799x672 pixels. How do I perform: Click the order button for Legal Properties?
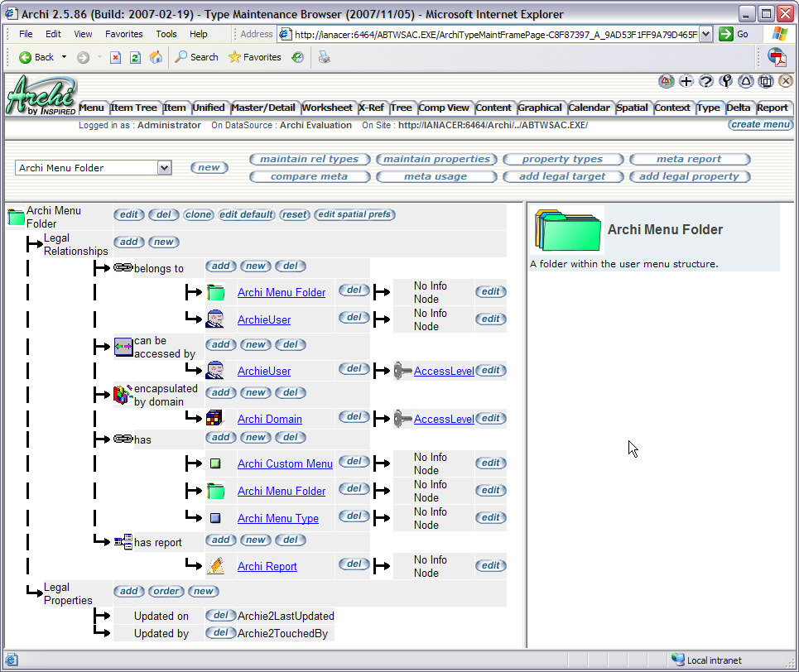[166, 591]
